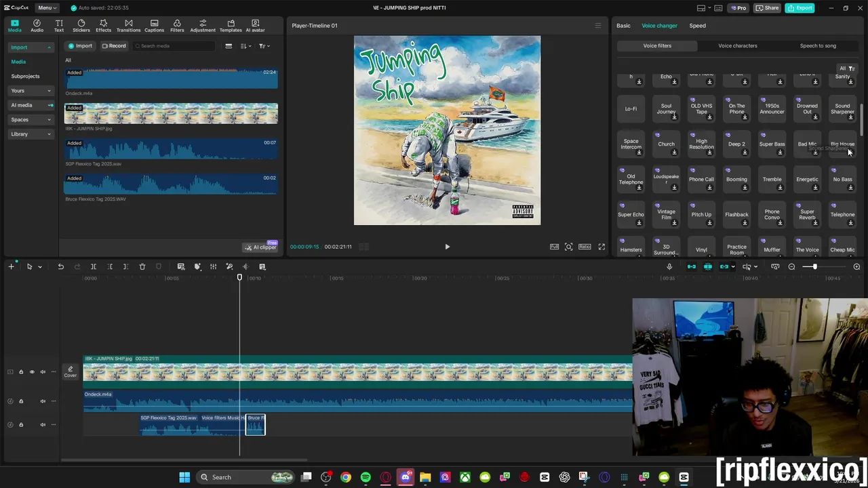The image size is (868, 488).
Task: Open the Filters panel
Action: pyautogui.click(x=177, y=26)
